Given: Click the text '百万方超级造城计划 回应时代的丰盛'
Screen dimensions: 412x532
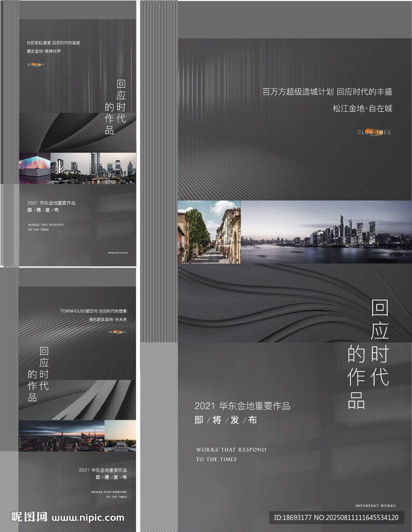Looking at the screenshot, I should coord(327,91).
